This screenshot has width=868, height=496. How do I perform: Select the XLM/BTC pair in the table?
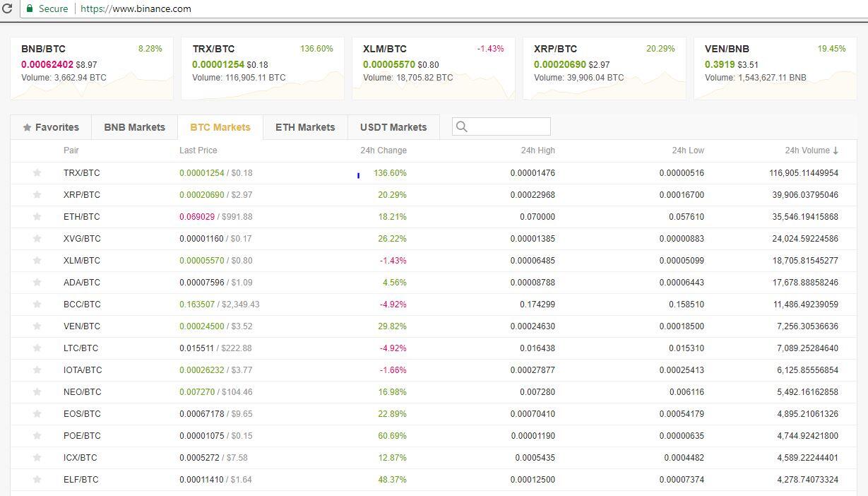pyautogui.click(x=82, y=260)
